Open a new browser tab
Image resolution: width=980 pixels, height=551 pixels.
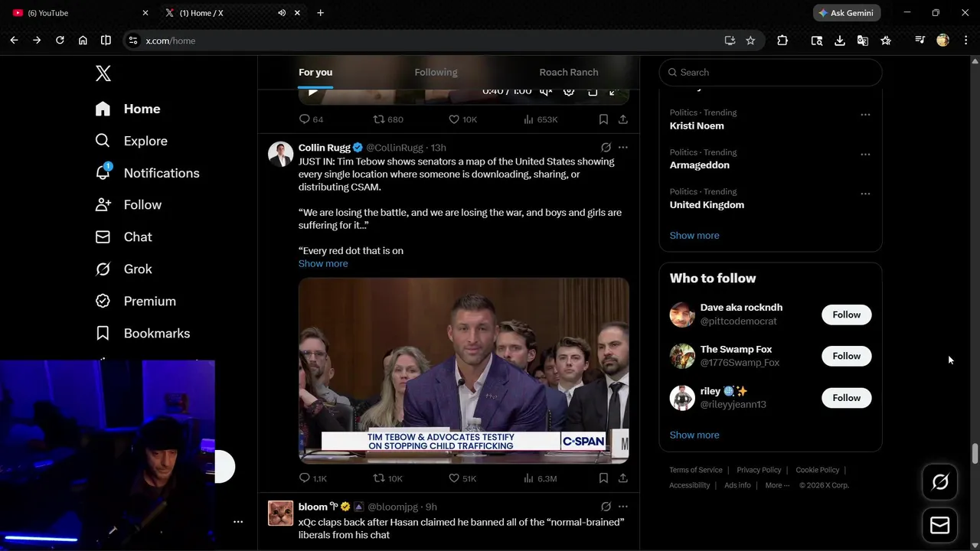320,13
